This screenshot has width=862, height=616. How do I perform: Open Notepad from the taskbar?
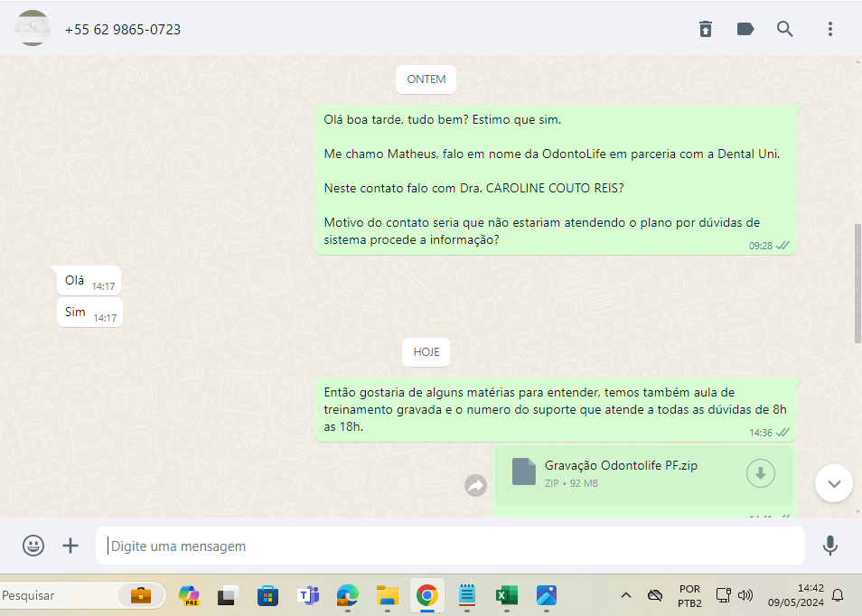tap(467, 595)
